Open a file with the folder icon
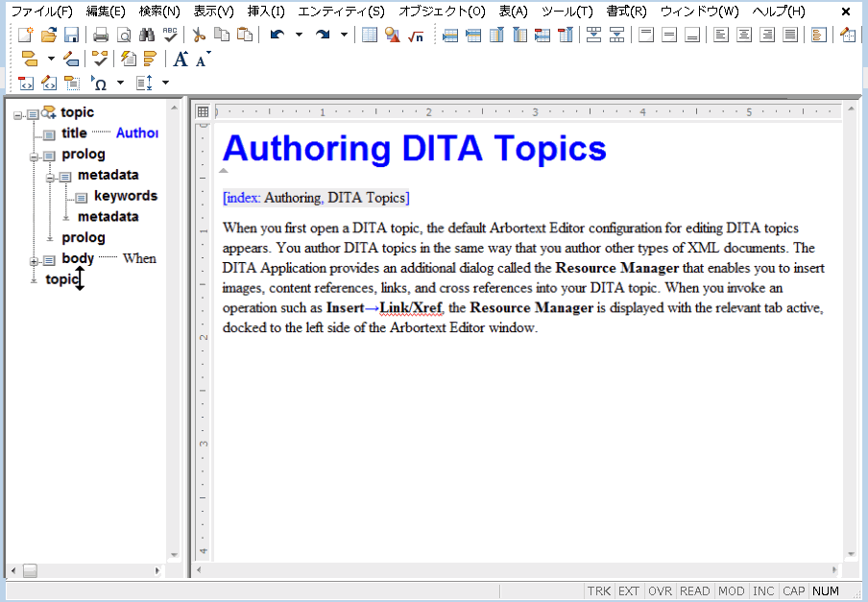The image size is (868, 602). [49, 35]
